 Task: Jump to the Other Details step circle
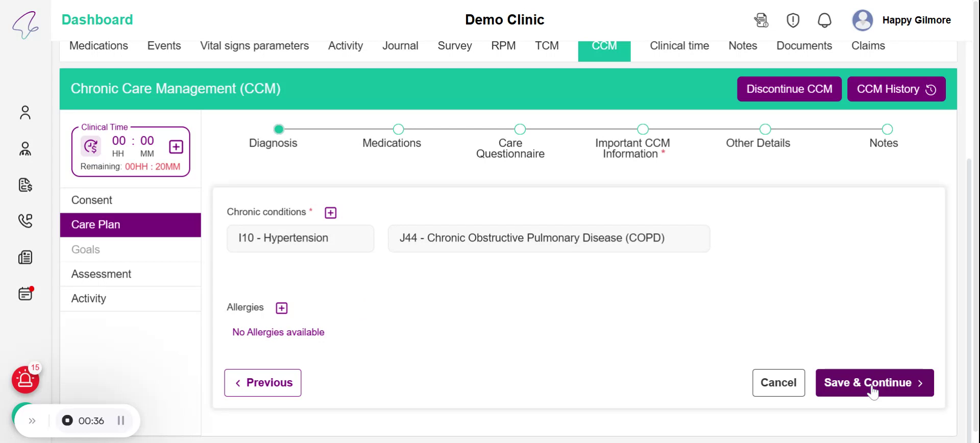(x=765, y=129)
